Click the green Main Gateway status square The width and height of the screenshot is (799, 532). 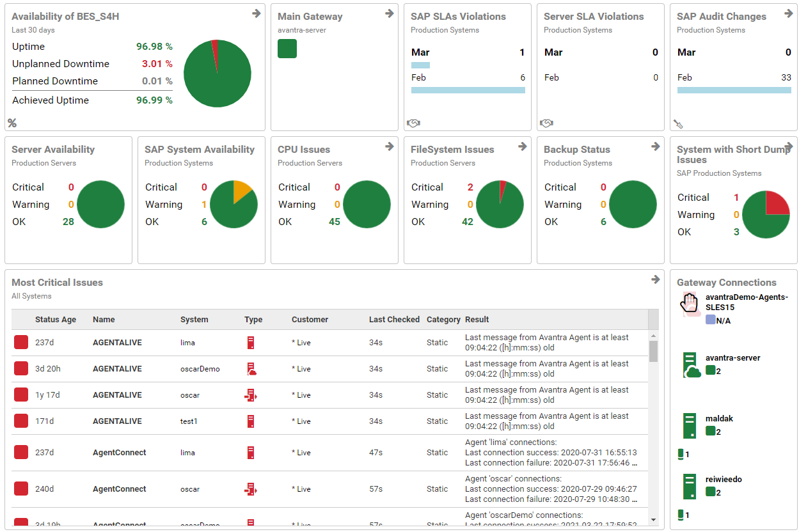click(287, 49)
